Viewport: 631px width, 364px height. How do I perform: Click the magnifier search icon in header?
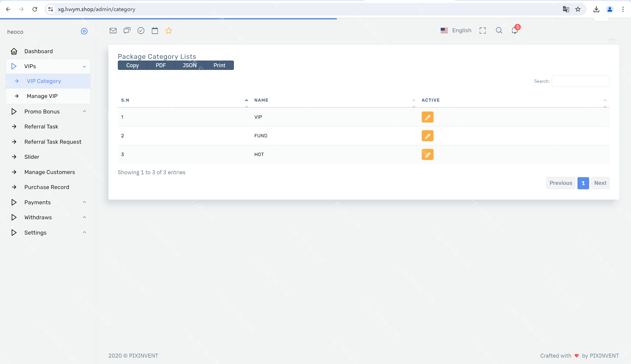[x=499, y=31]
